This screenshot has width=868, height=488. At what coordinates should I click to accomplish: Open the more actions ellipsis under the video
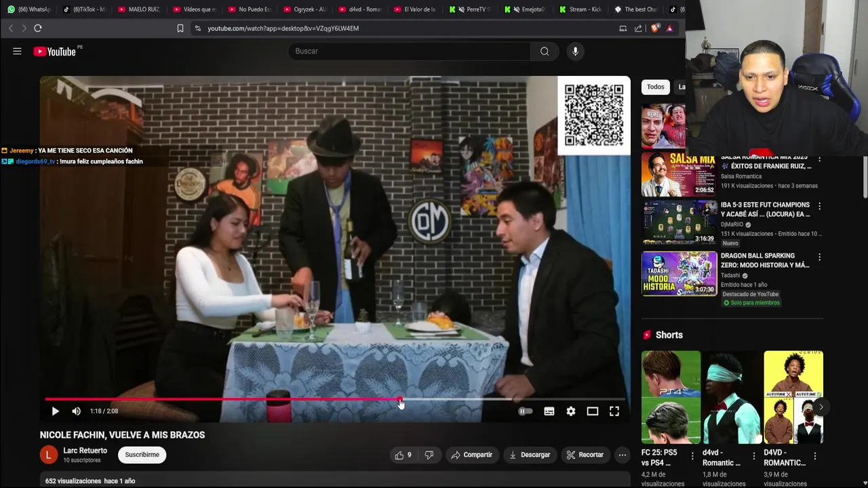click(623, 455)
